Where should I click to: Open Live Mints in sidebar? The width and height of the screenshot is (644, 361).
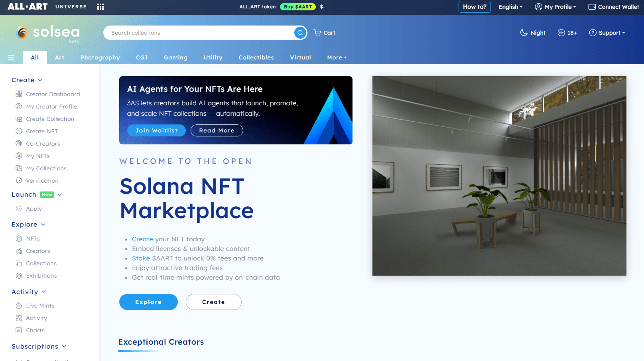(40, 306)
